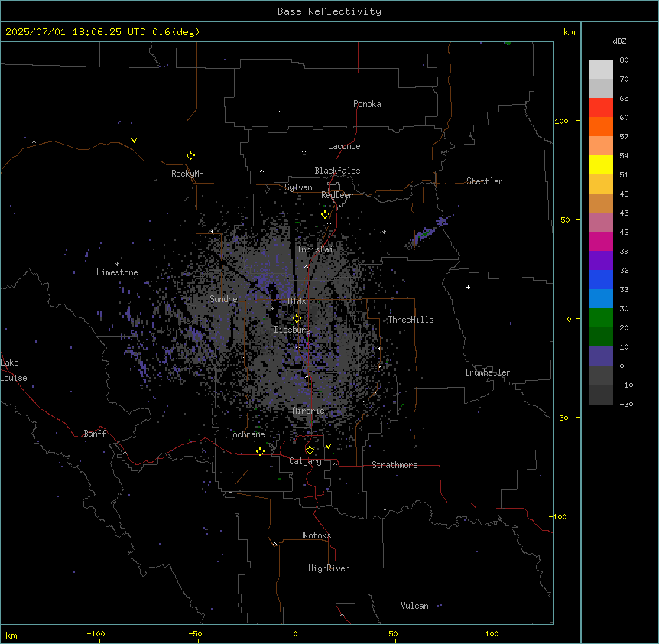Click the Vulcan town label
This screenshot has width=659, height=644.
tap(415, 606)
